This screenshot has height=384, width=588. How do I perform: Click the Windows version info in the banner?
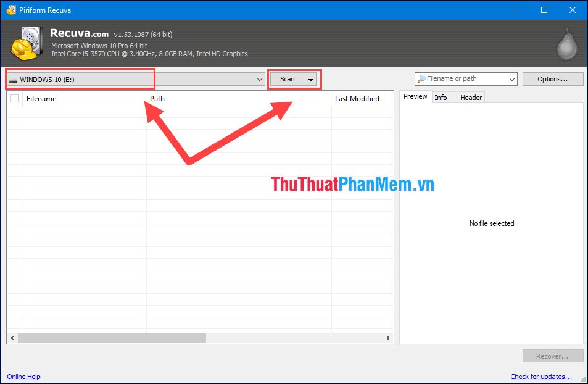[101, 46]
